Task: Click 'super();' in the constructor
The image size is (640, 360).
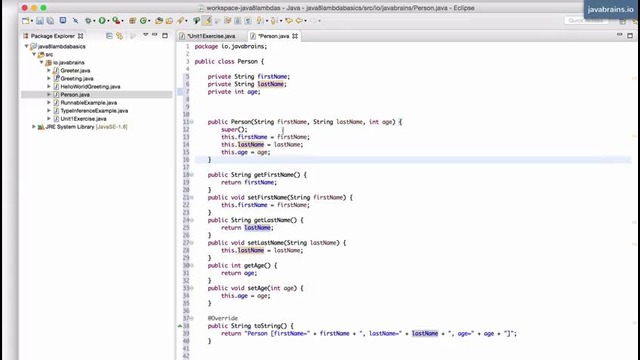Action: click(234, 129)
